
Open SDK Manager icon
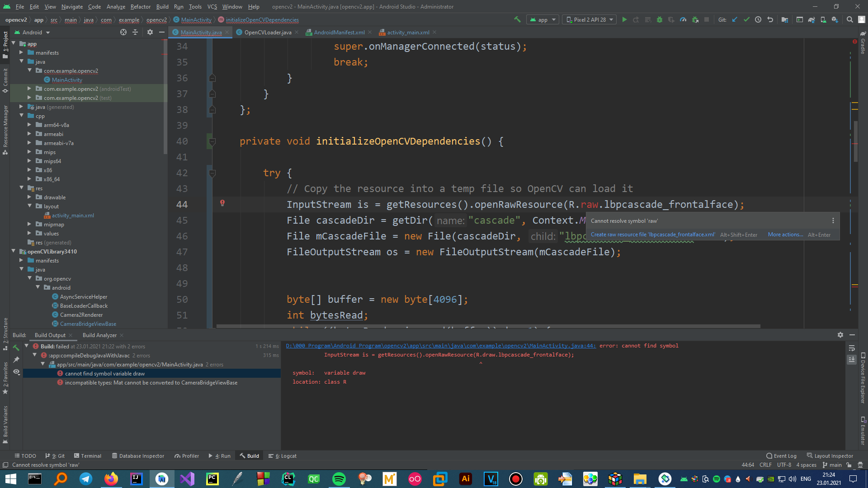coord(835,19)
